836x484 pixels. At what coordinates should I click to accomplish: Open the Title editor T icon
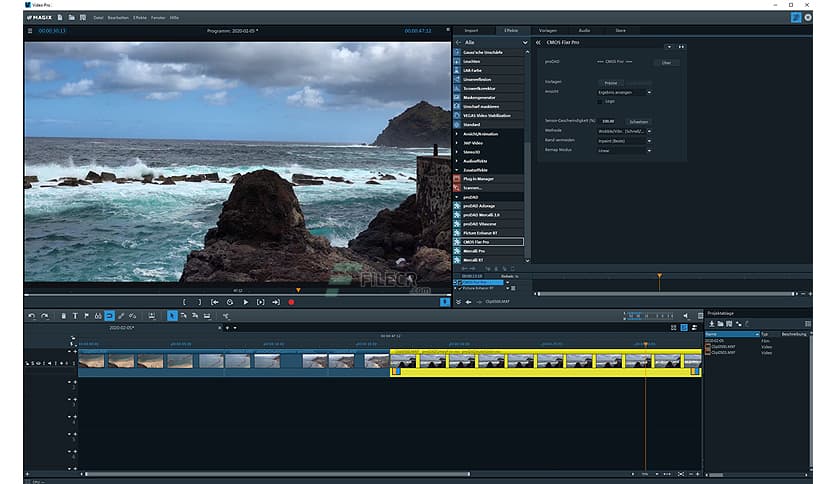[75, 316]
